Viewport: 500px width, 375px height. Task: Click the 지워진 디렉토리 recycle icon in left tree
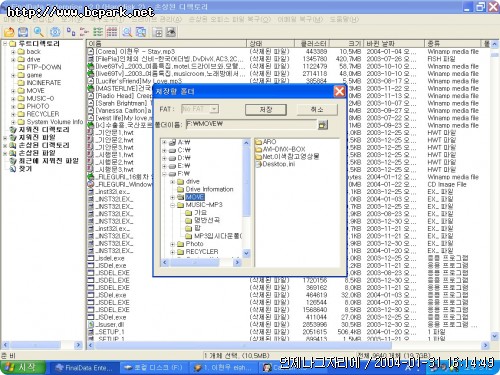click(x=13, y=130)
